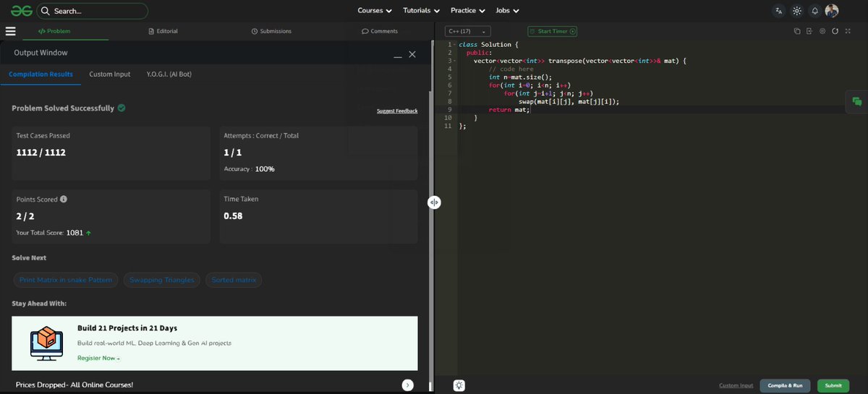Open the green chat feedback widget

pos(857,102)
